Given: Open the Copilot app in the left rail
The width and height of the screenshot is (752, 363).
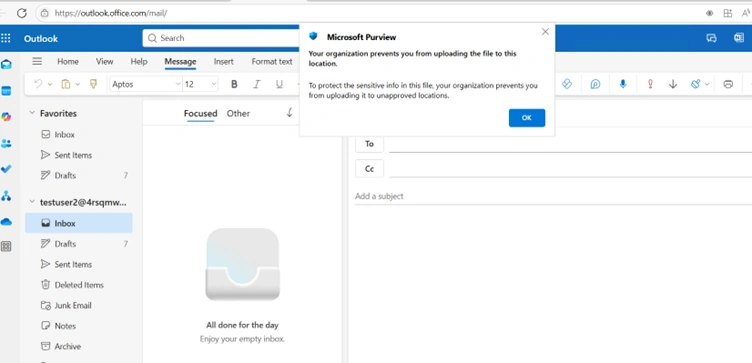Looking at the screenshot, I should tap(6, 117).
